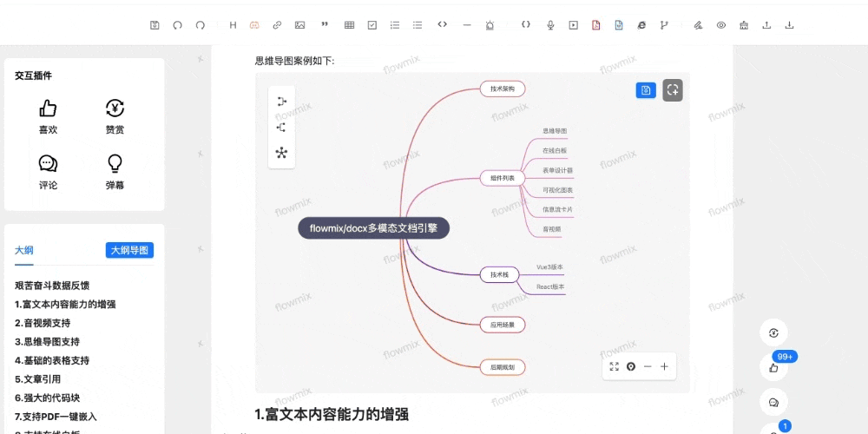The image size is (868, 434).
Task: Save the mind map with blue button
Action: tap(646, 90)
